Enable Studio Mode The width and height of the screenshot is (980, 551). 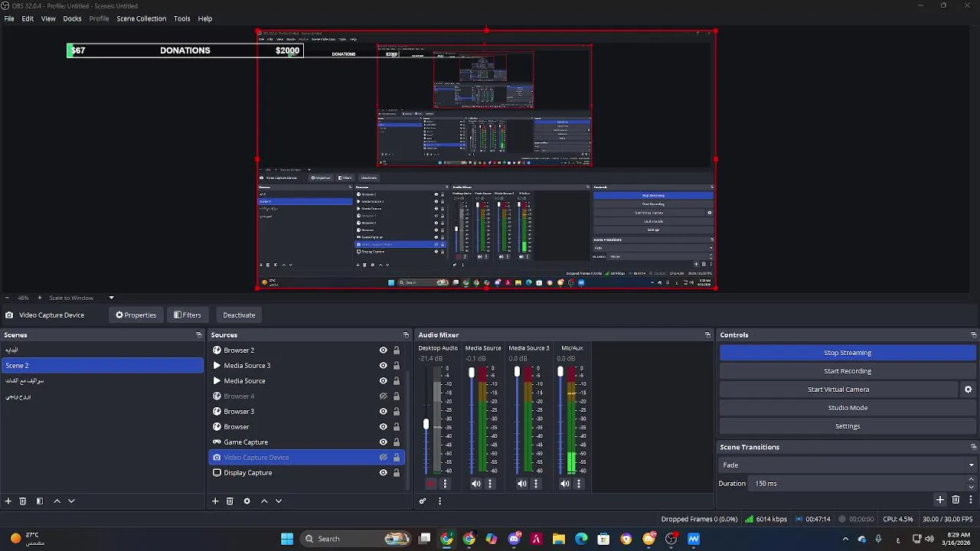848,408
